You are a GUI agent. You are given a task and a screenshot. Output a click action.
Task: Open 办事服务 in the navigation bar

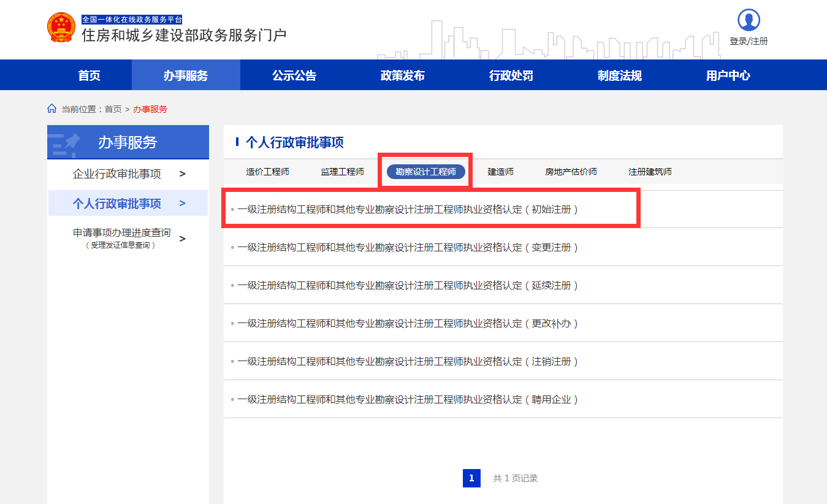pyautogui.click(x=186, y=75)
